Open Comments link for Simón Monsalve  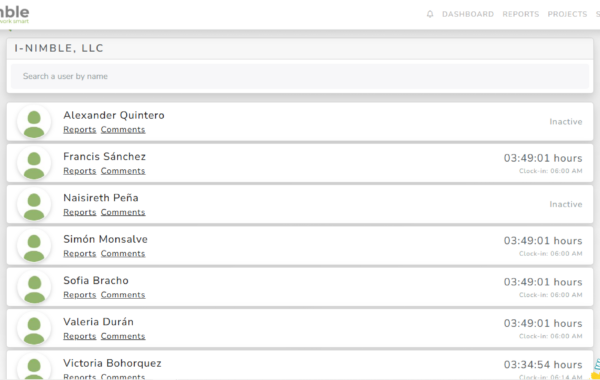(x=123, y=254)
